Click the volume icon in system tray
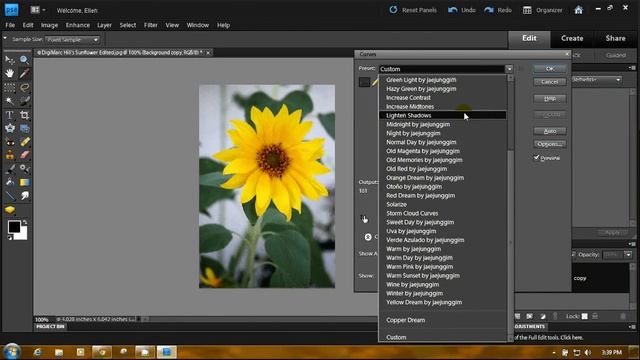 [x=588, y=352]
